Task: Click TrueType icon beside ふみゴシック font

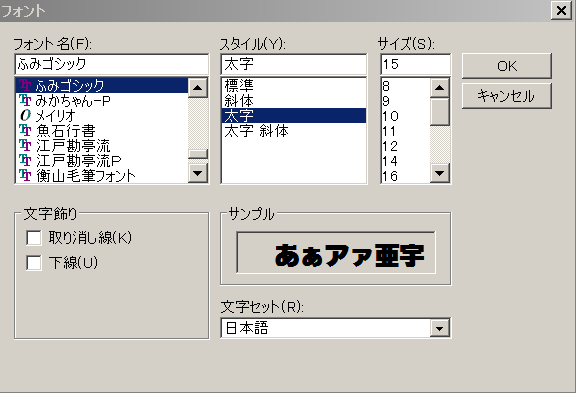Action: [25, 85]
